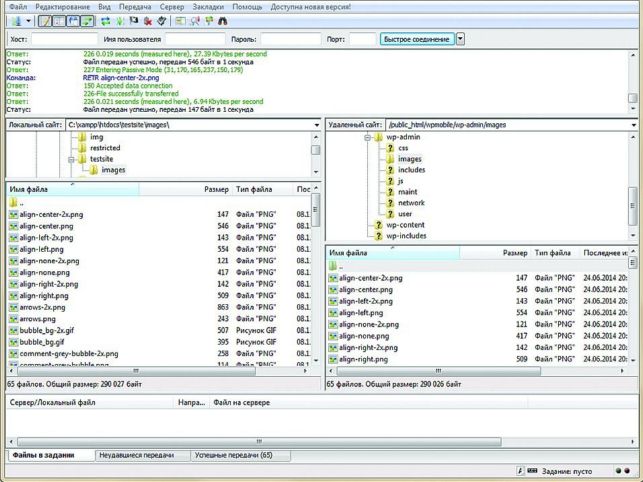Open the Вид menu
The height and width of the screenshot is (482, 643).
coord(105,7)
